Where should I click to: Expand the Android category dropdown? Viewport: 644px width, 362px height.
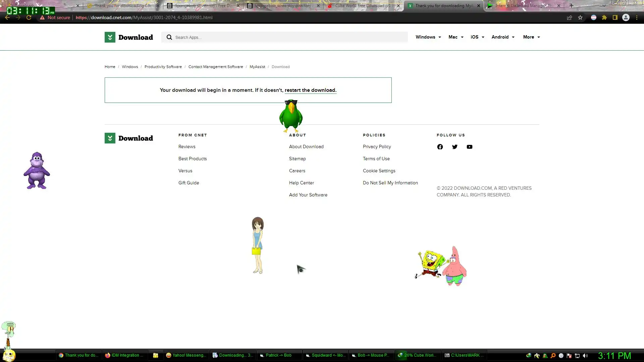pos(503,37)
